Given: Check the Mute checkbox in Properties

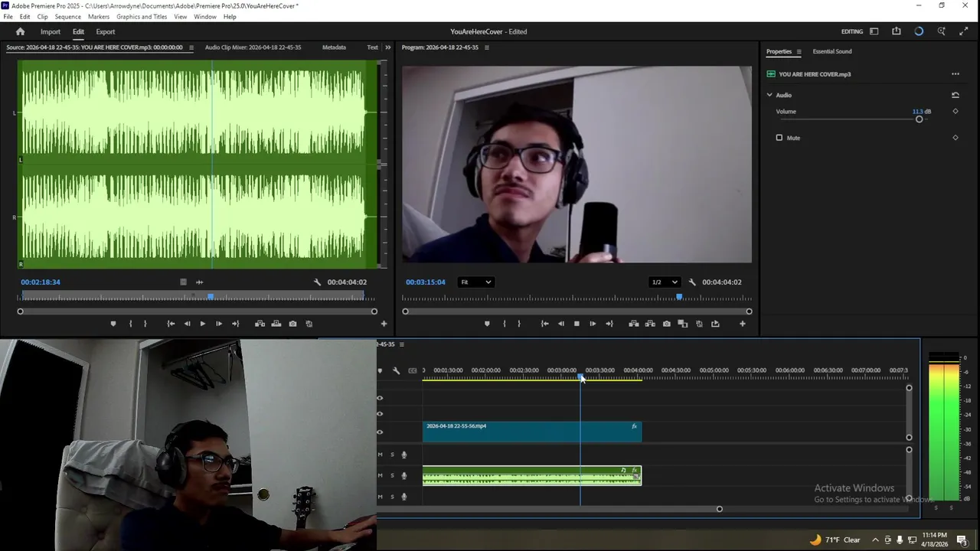Looking at the screenshot, I should [779, 138].
